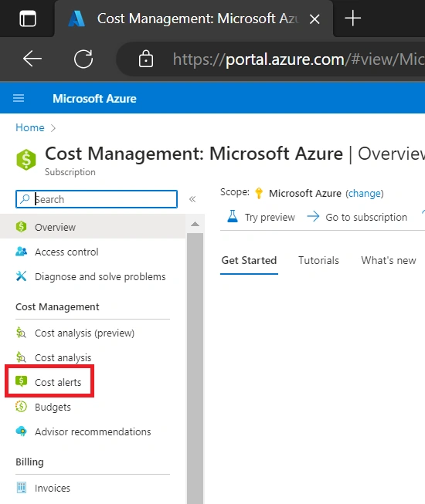Click the Billing section heading
Viewport: 425px width, 504px height.
click(x=29, y=462)
